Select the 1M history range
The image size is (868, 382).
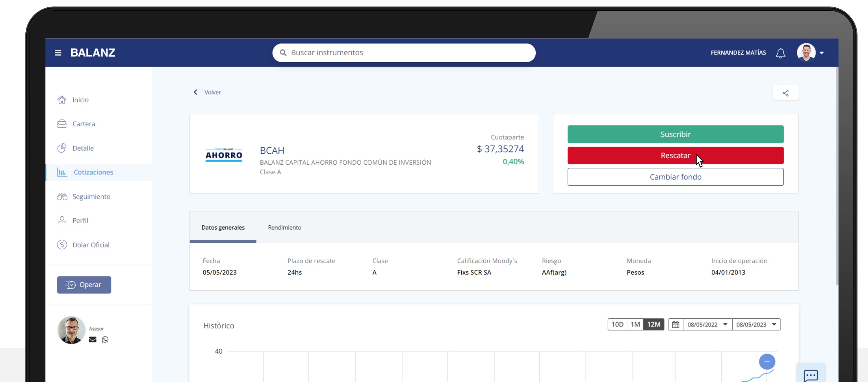635,324
